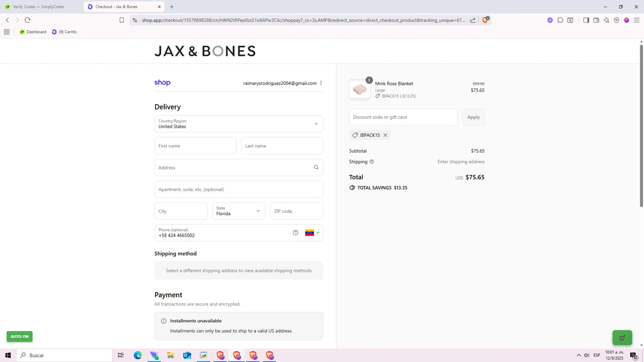Viewport: 644px width, 362px height.
Task: Click Windows taskbar search box
Action: (64, 355)
